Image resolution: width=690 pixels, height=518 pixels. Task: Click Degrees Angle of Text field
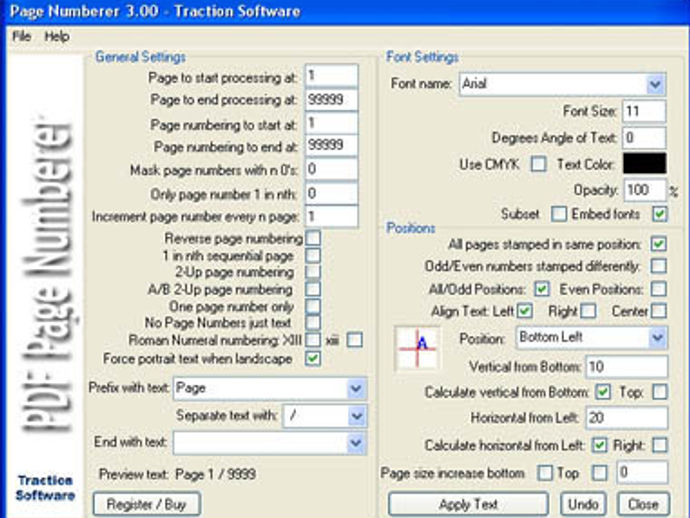coord(644,138)
